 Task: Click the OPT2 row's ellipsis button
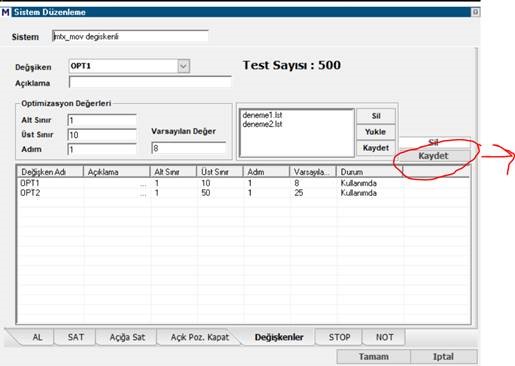(x=143, y=195)
